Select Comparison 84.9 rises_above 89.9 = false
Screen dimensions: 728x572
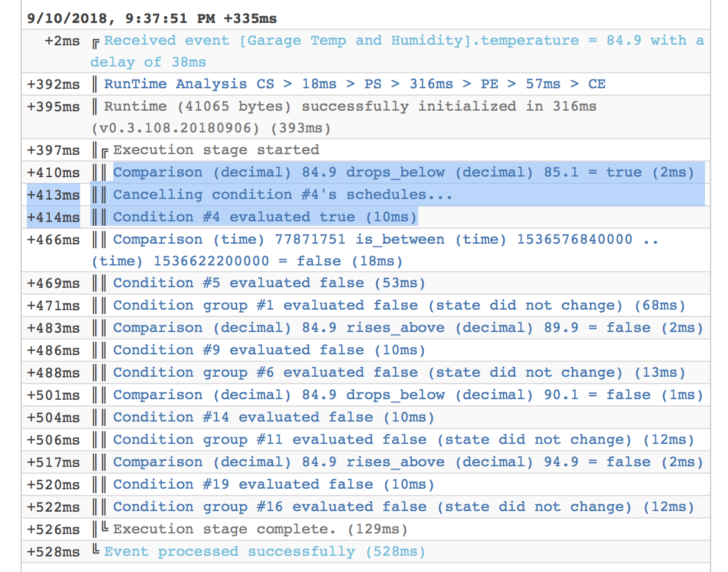tap(408, 328)
